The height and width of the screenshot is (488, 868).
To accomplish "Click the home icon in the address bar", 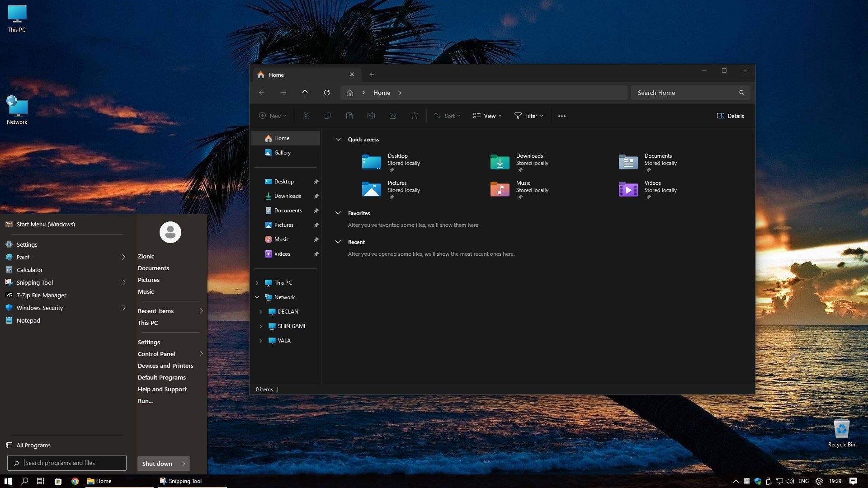I will (349, 93).
